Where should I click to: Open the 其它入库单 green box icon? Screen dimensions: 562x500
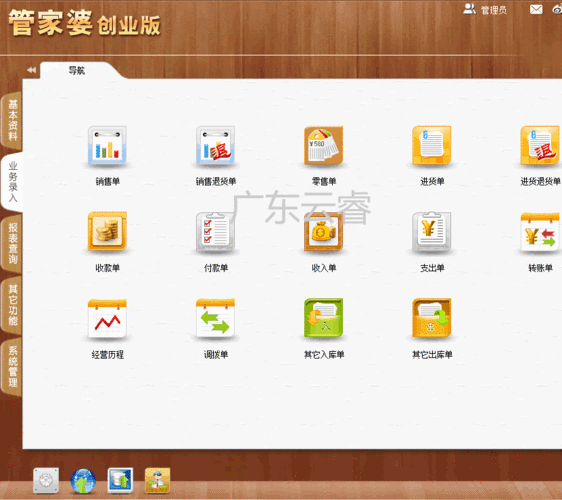[324, 318]
